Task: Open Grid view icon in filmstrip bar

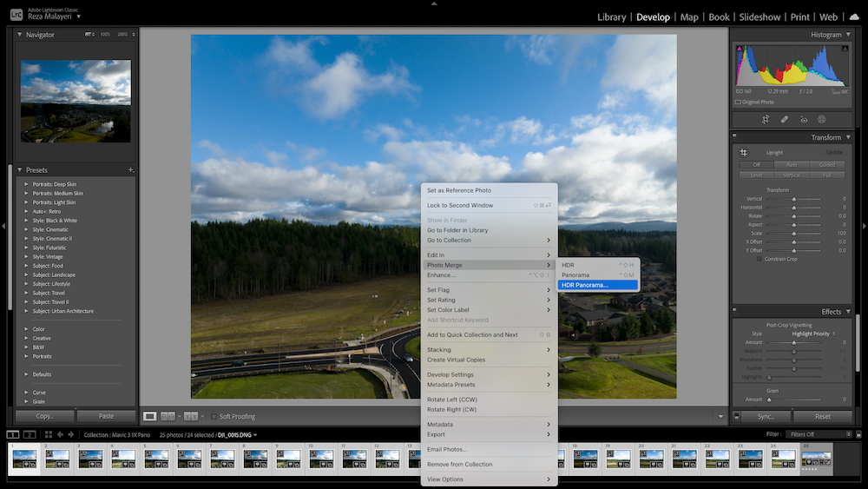Action: point(48,435)
